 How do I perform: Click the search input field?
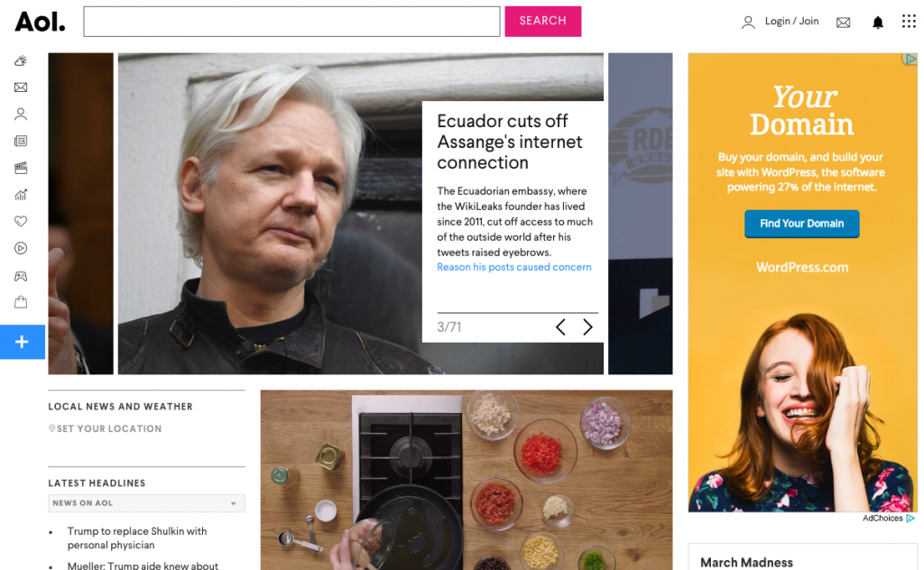click(291, 22)
